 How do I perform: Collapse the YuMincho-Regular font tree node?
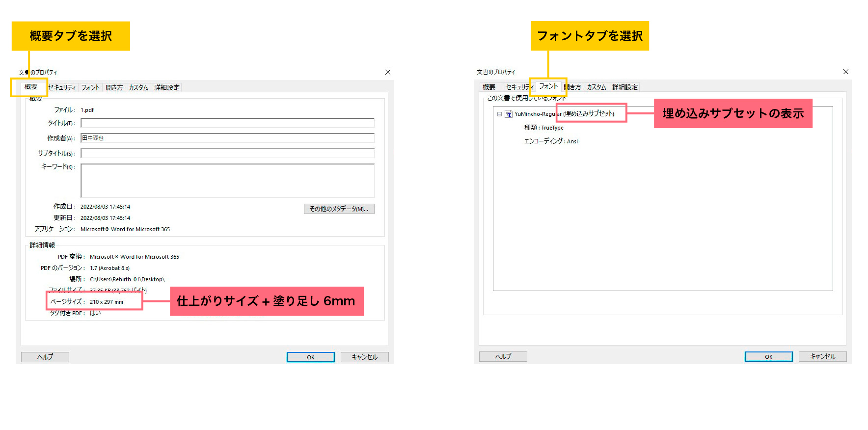[x=499, y=114]
